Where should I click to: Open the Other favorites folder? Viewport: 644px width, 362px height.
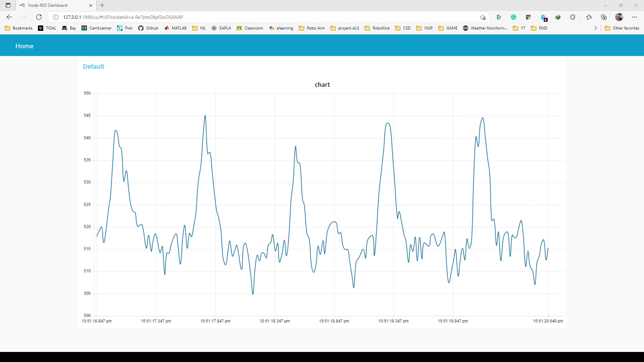(x=622, y=28)
